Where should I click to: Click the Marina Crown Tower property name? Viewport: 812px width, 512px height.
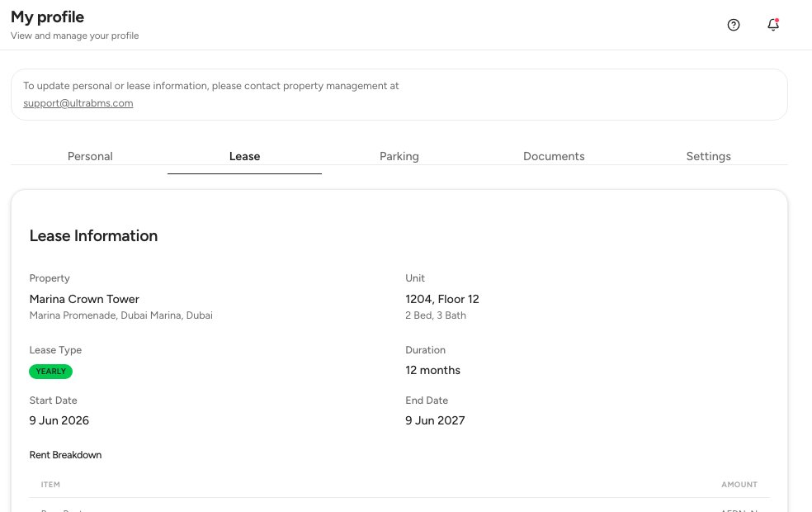pyautogui.click(x=84, y=299)
